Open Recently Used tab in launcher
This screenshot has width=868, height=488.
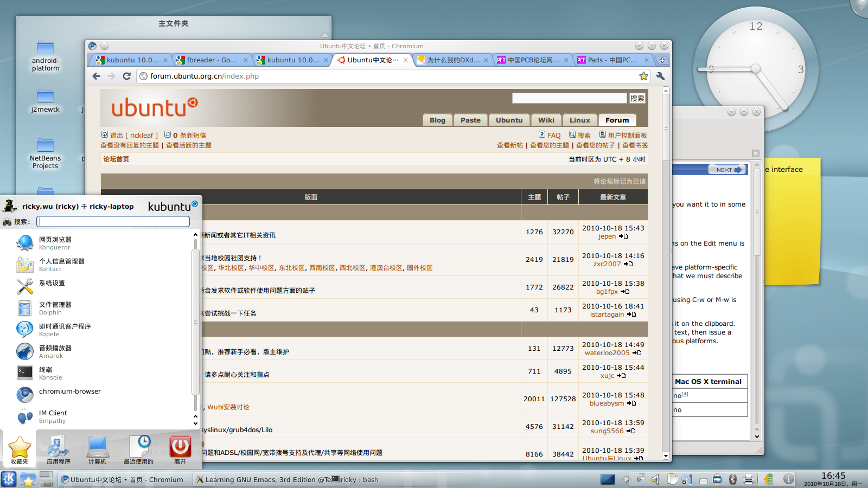(x=138, y=450)
